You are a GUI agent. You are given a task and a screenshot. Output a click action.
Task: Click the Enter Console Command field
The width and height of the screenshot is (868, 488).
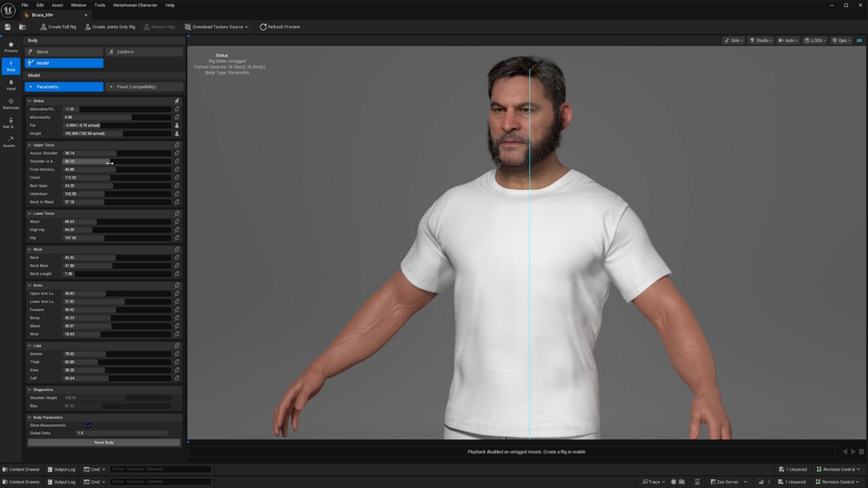pyautogui.click(x=160, y=469)
